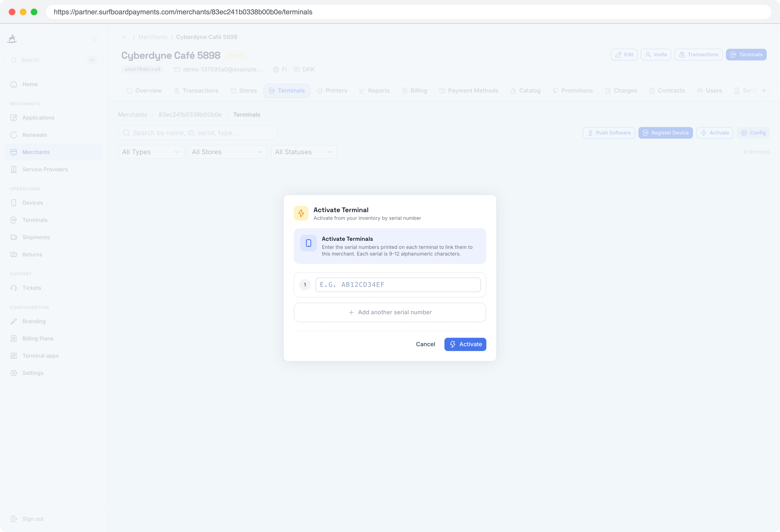Click the Config button
Image resolution: width=780 pixels, height=532 pixels.
pos(753,133)
